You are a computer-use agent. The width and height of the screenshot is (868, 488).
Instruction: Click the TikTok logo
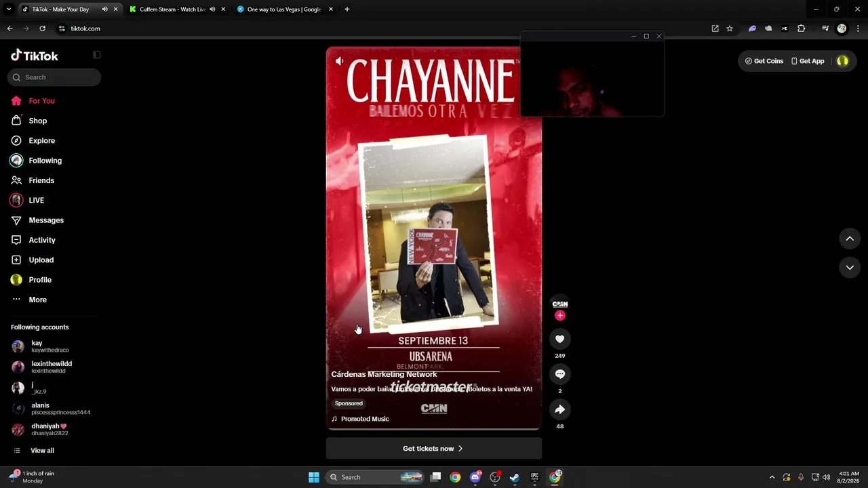pyautogui.click(x=35, y=56)
